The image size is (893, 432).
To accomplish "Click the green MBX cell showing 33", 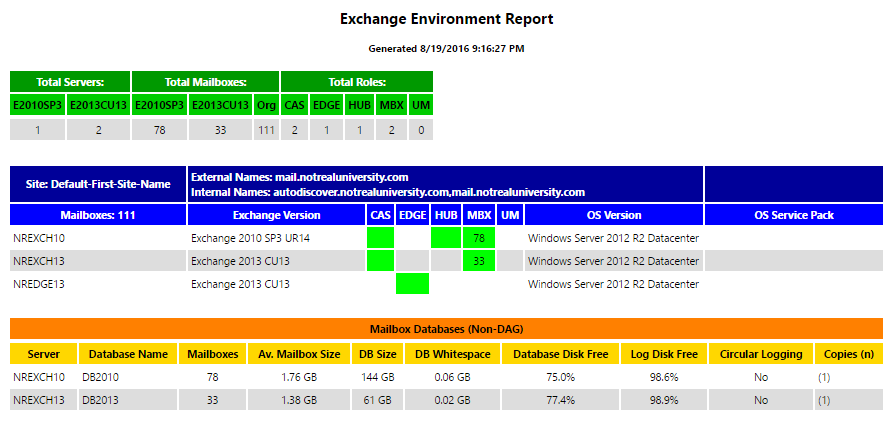I will tap(479, 261).
